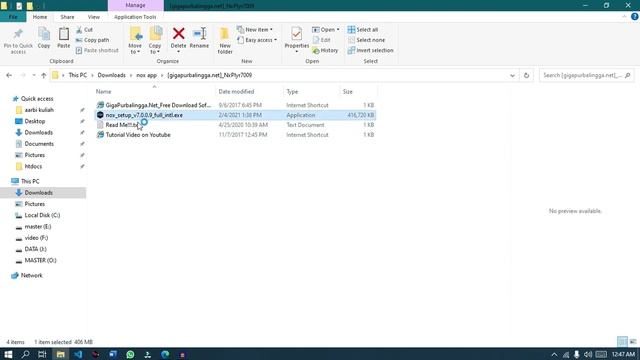The height and width of the screenshot is (360, 640).
Task: Go up one folder level arrow
Action: pyautogui.click(x=44, y=75)
